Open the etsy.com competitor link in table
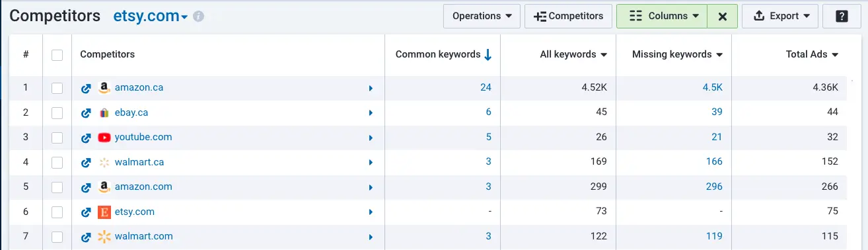This screenshot has height=250, width=868. pos(135,212)
